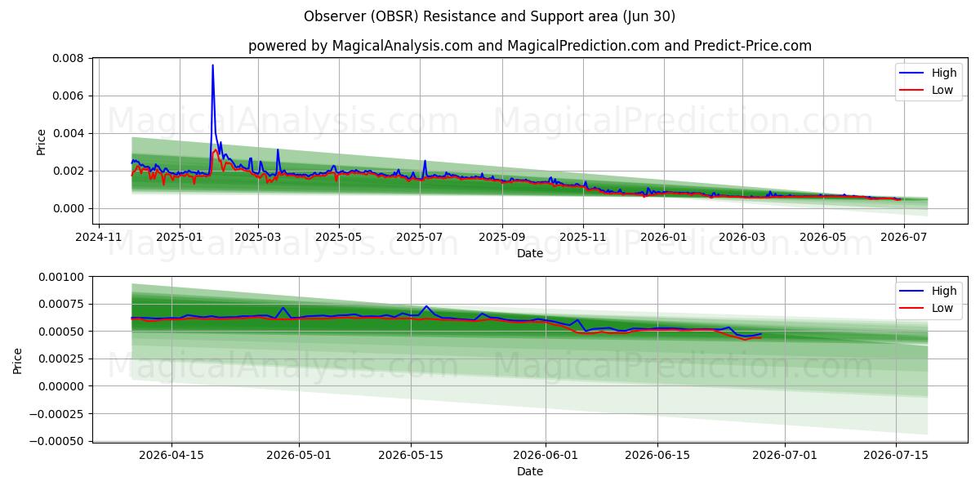Click the 2026-06-01 x-axis tick label
Screen dimensions: 980x490
(x=546, y=456)
